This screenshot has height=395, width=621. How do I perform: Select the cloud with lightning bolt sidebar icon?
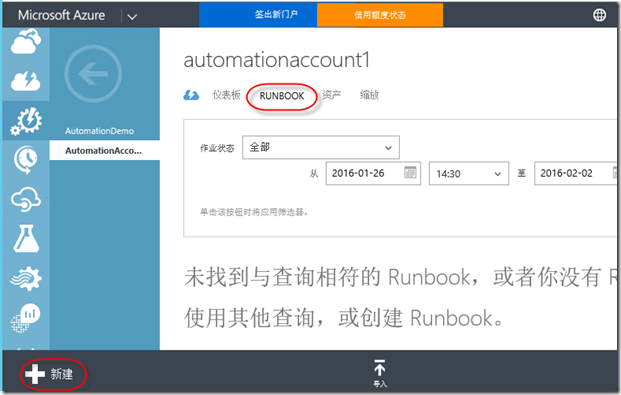point(26,81)
